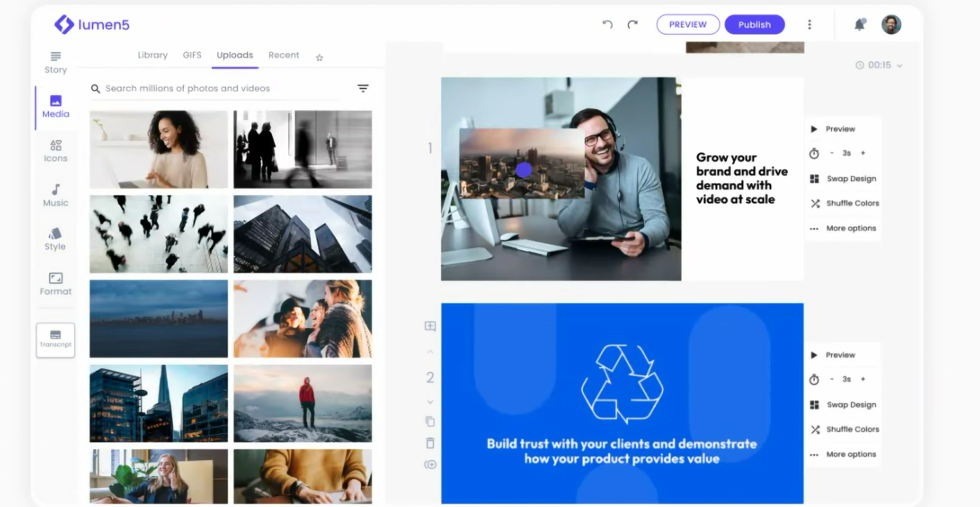Pick the upward view skyscraper photo
The width and height of the screenshot is (980, 507).
pyautogui.click(x=303, y=234)
